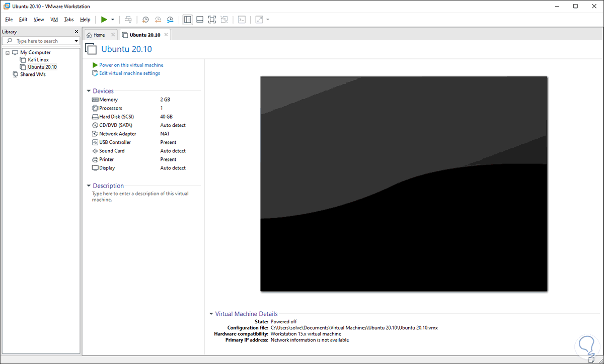Click the Network Adapter device icon

95,134
